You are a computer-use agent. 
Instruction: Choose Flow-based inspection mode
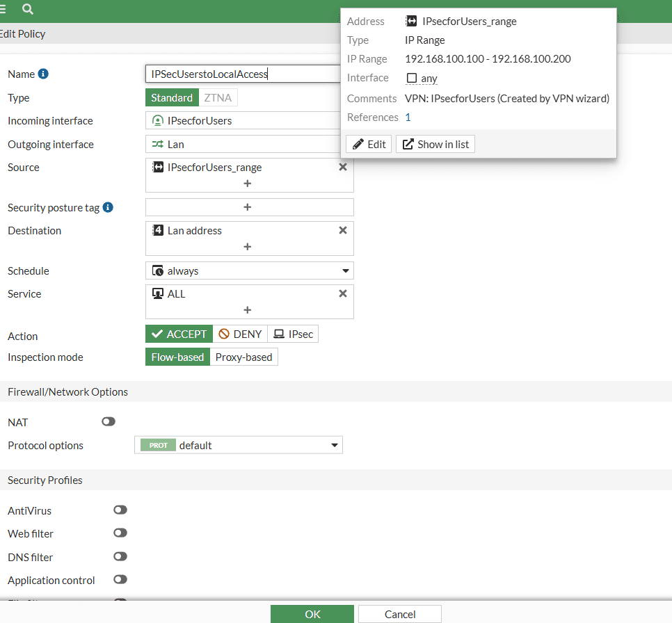point(177,357)
